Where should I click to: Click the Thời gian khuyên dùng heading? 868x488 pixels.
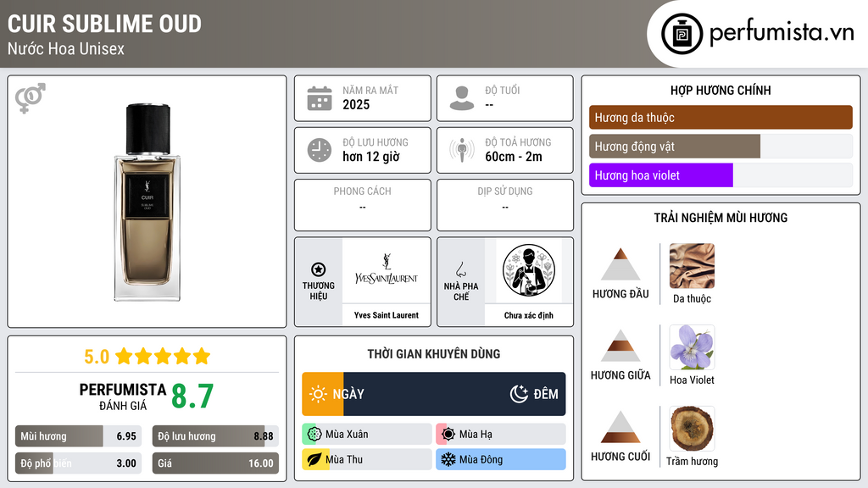[x=434, y=354]
